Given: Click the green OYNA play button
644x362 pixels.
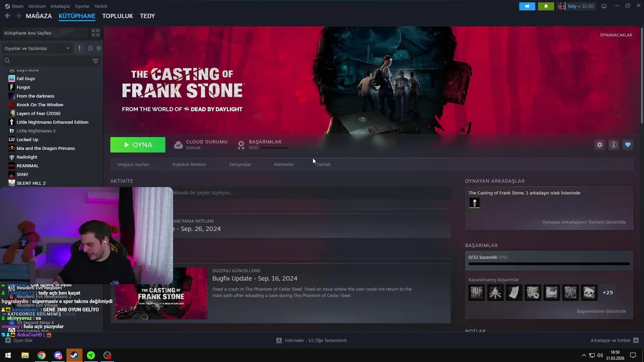Looking at the screenshot, I should click(138, 145).
